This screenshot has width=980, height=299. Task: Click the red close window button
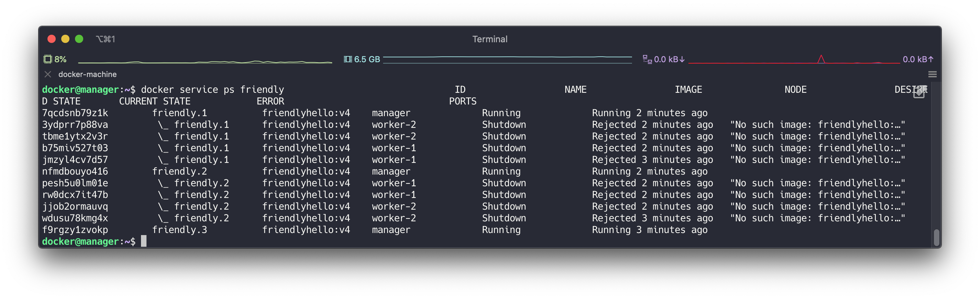[x=52, y=39]
